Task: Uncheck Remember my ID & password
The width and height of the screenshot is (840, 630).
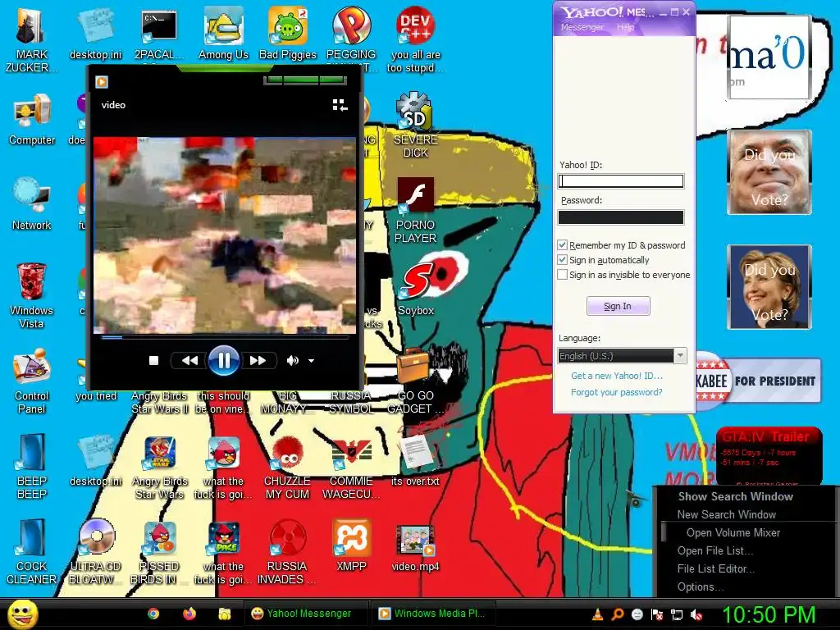Action: coord(562,244)
